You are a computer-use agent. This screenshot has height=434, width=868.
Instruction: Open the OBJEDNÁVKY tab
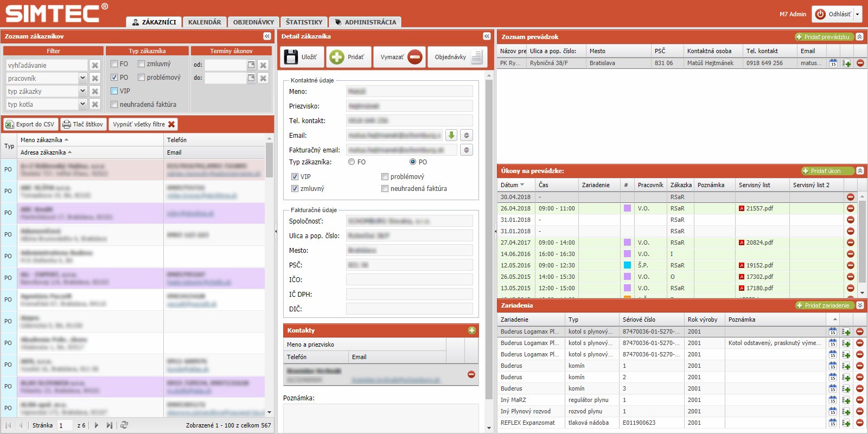[253, 22]
